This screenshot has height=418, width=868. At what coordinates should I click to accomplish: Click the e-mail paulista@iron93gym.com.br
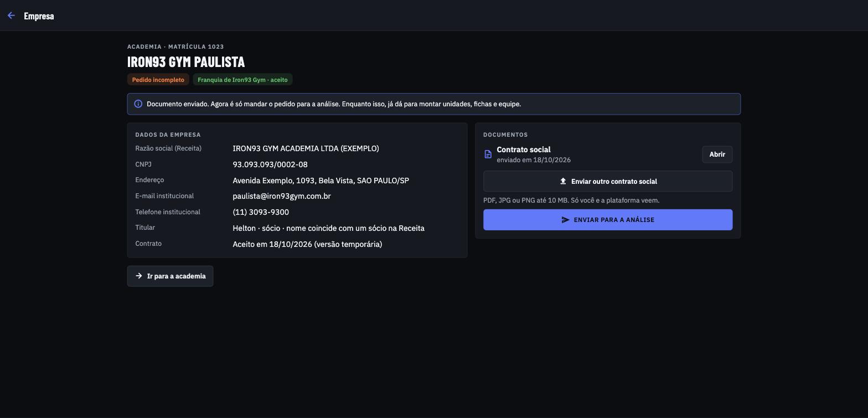pyautogui.click(x=282, y=196)
